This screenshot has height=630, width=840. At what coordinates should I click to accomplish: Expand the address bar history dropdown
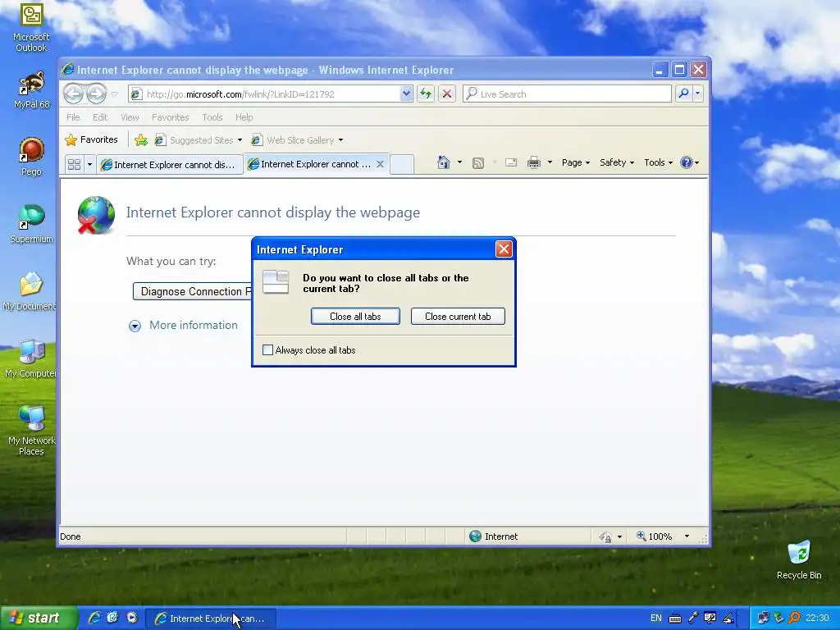pos(406,94)
